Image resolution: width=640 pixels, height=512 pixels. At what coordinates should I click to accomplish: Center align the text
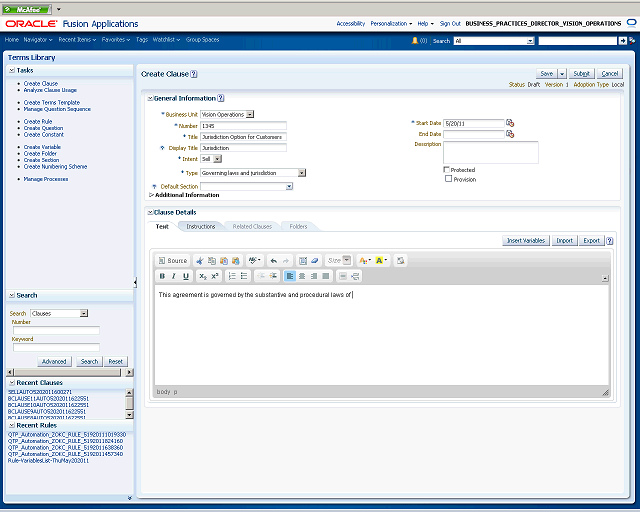pos(302,276)
